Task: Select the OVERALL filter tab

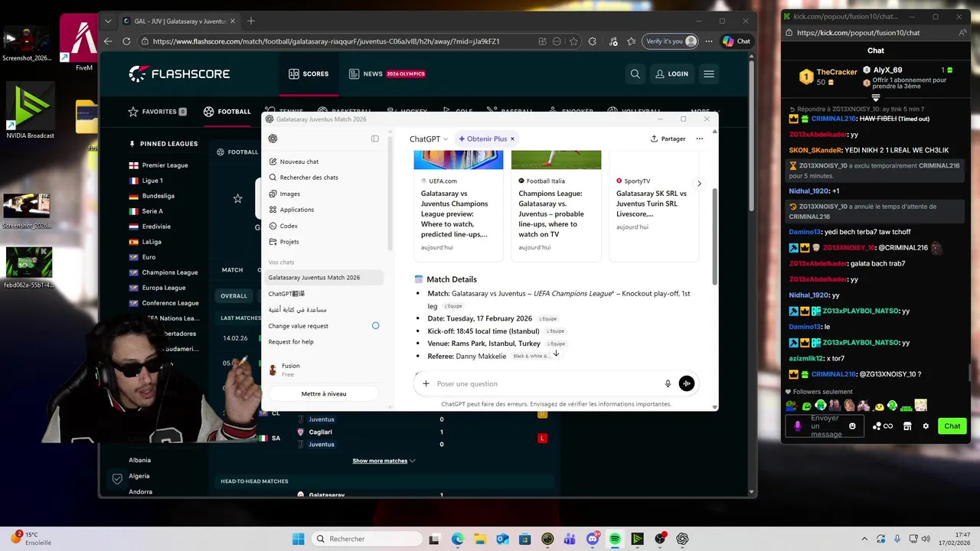Action: point(234,295)
